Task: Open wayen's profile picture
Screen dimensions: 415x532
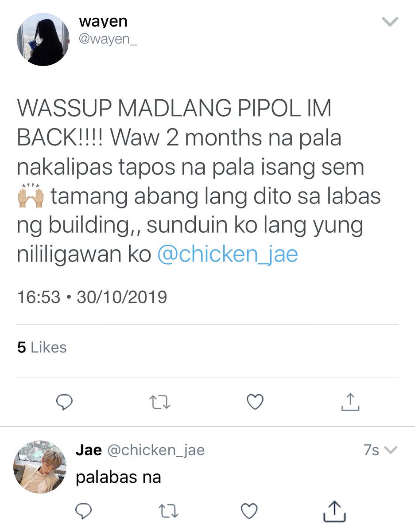Action: (43, 40)
